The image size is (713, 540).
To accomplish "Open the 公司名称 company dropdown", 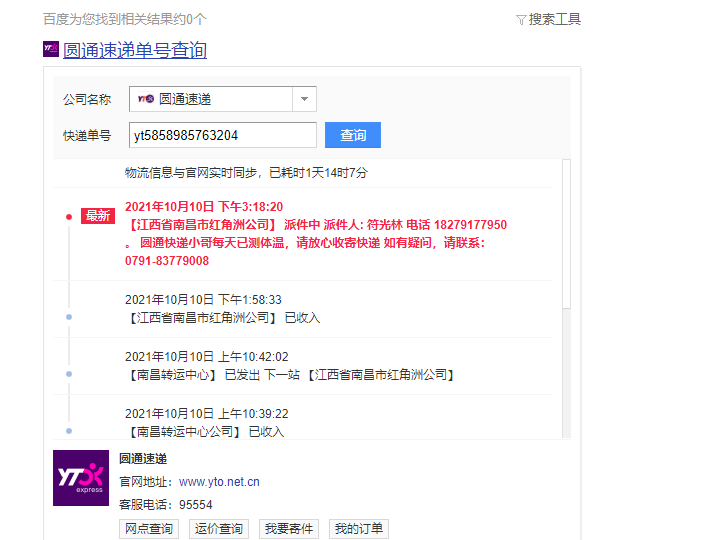I will [223, 99].
